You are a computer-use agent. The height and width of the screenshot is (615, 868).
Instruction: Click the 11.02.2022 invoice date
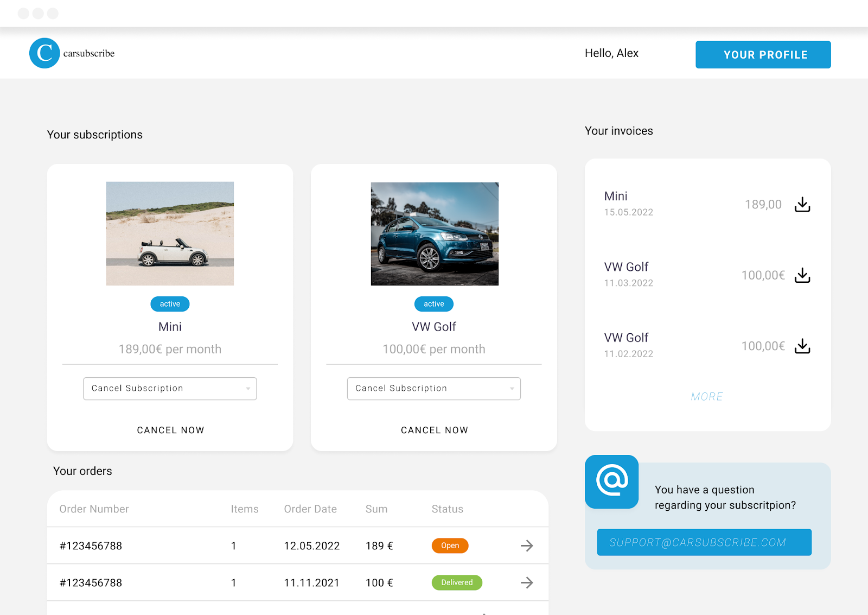pos(629,354)
